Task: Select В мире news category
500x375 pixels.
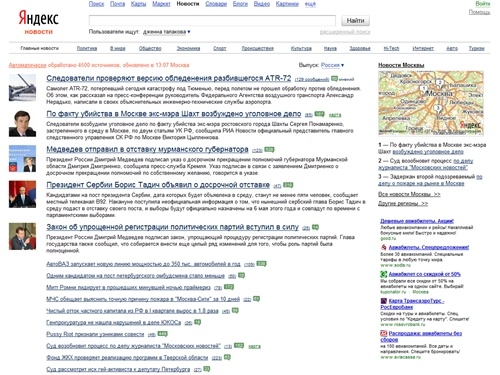Action: tap(118, 48)
